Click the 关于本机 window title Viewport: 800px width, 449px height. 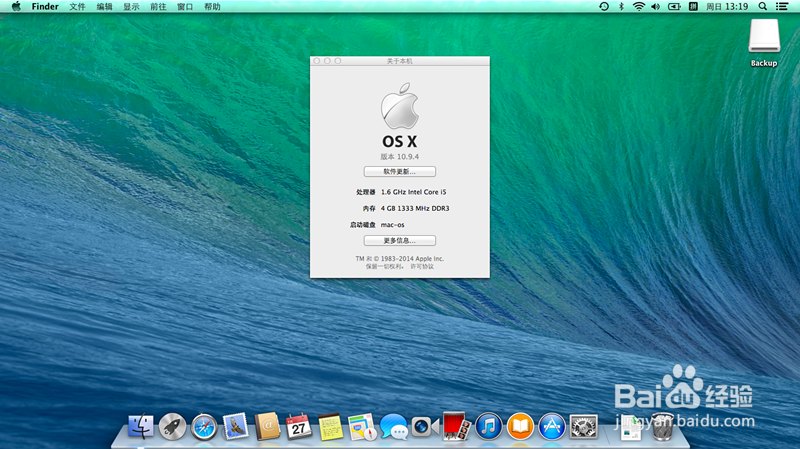click(399, 61)
